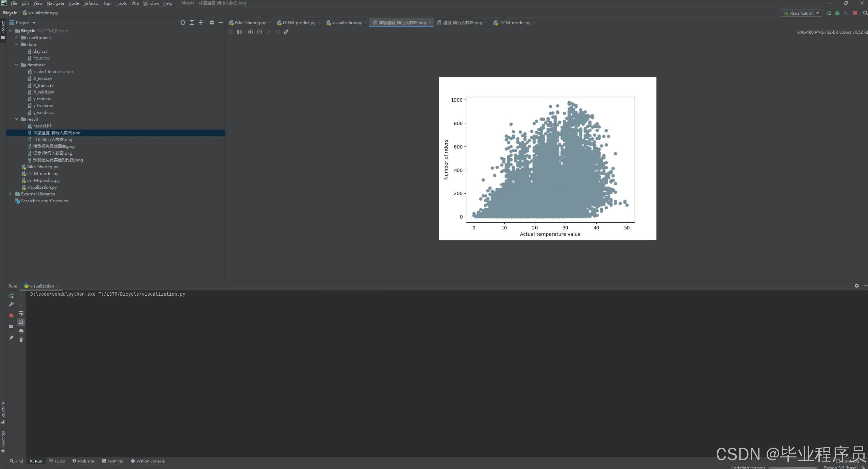Select hour.csv in the project tree
Screen dimensions: 868x469
[41, 58]
